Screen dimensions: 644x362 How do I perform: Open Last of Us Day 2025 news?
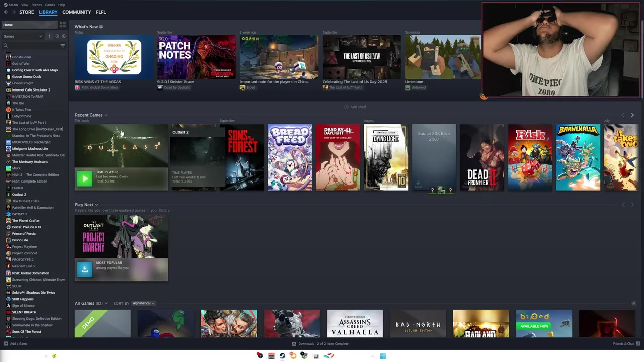click(x=361, y=57)
